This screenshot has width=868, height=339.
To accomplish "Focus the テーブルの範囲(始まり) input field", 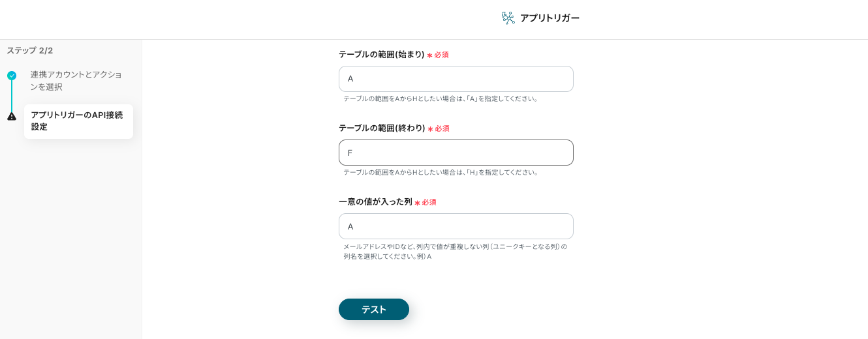I will [x=456, y=79].
